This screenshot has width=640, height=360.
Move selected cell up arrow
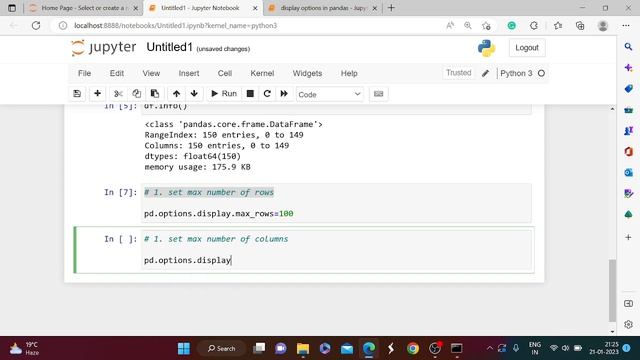coord(176,93)
